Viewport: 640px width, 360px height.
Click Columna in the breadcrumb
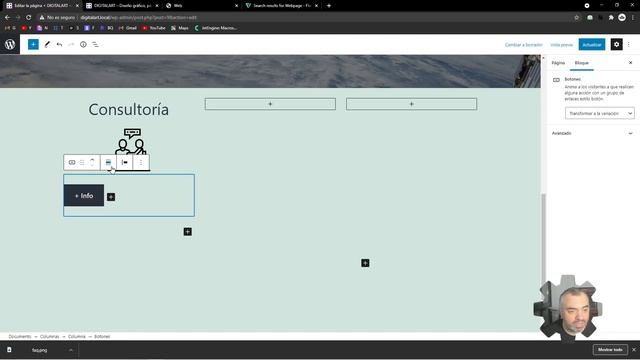[77, 337]
